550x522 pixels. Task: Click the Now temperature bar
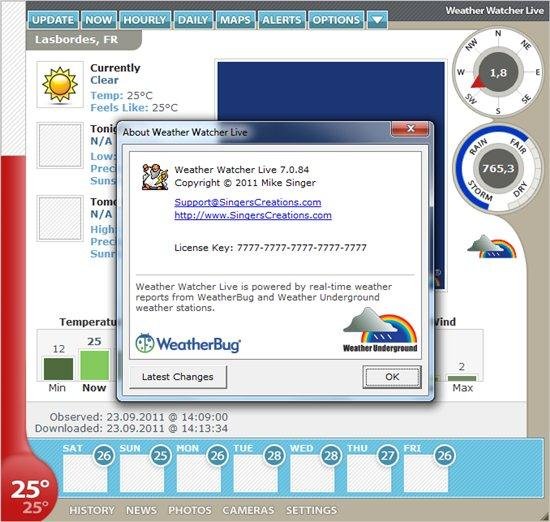pos(95,365)
